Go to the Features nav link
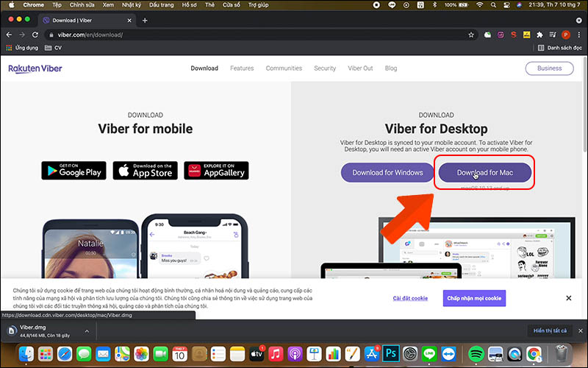 pyautogui.click(x=242, y=68)
